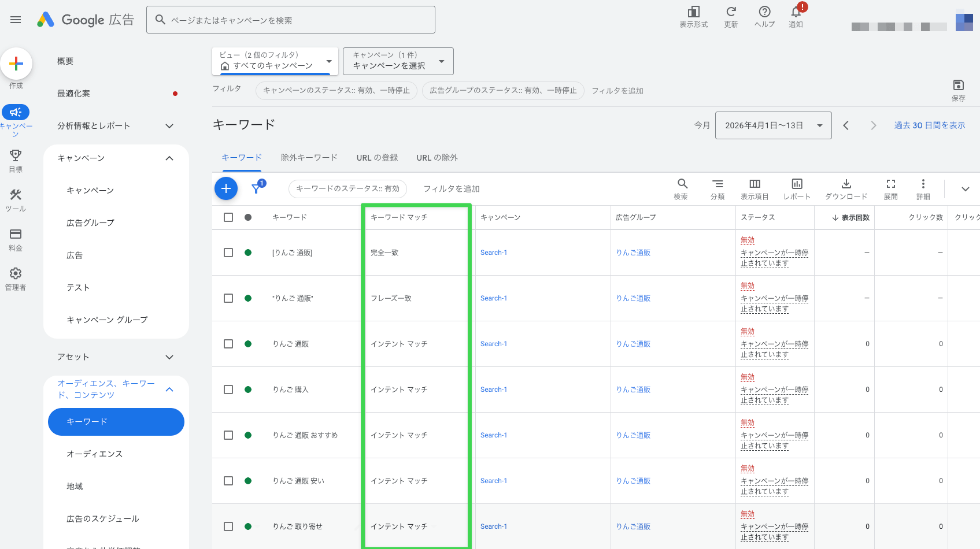Select the download icon in the toolbar
The width and height of the screenshot is (980, 549).
click(x=846, y=185)
